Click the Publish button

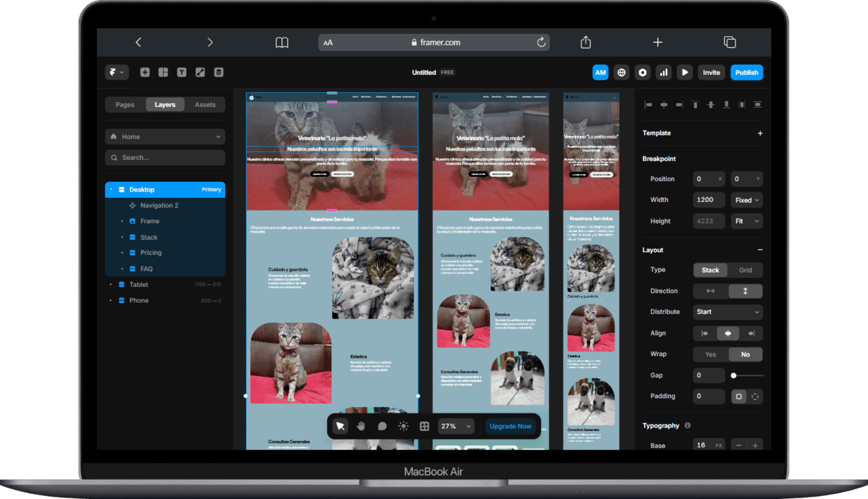tap(746, 72)
